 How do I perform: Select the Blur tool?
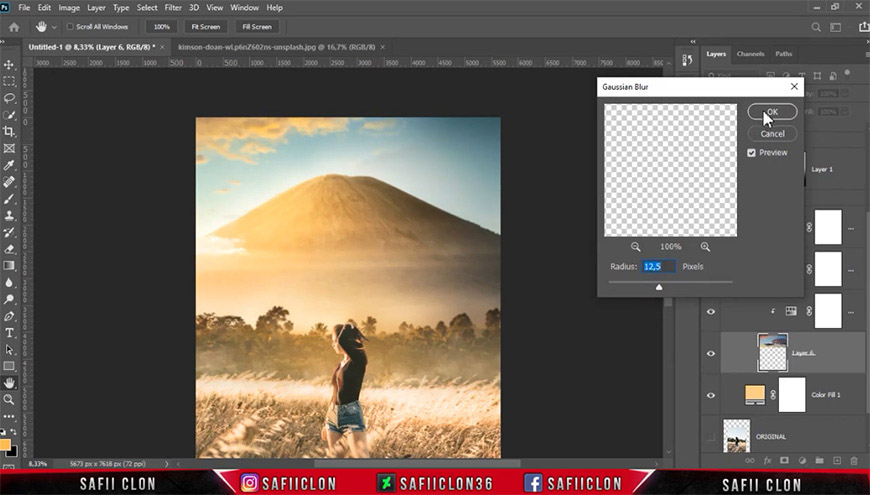(9, 282)
